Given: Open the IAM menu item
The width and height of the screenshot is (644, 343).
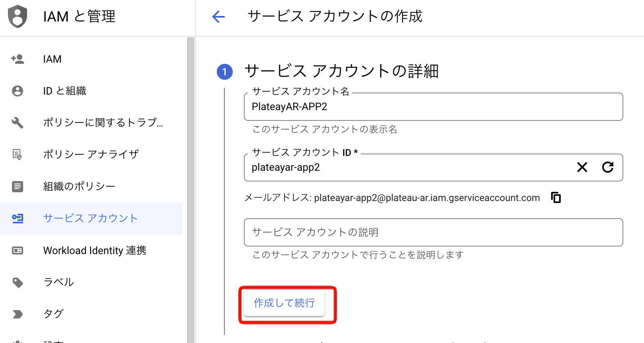Looking at the screenshot, I should [x=52, y=59].
